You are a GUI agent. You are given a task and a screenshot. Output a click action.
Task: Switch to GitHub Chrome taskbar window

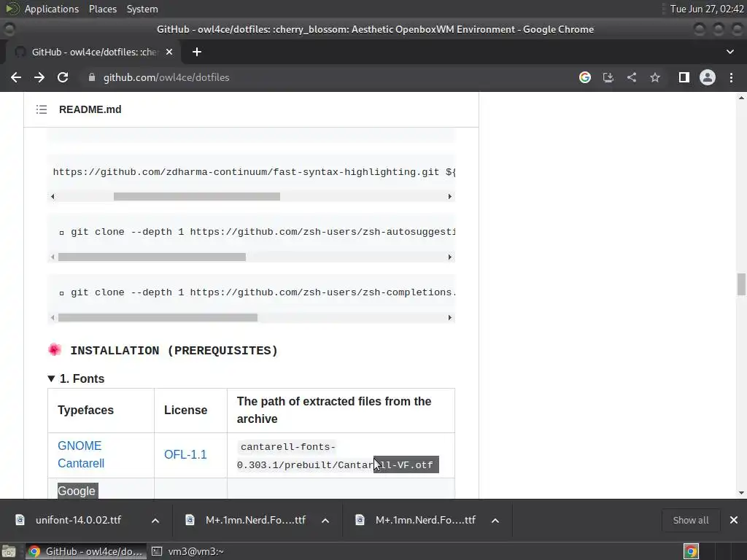click(86, 551)
